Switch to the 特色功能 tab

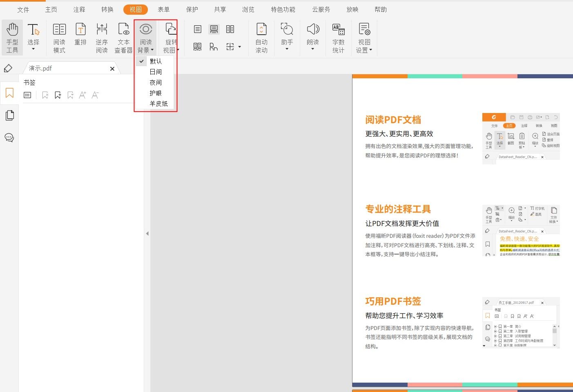pos(283,9)
